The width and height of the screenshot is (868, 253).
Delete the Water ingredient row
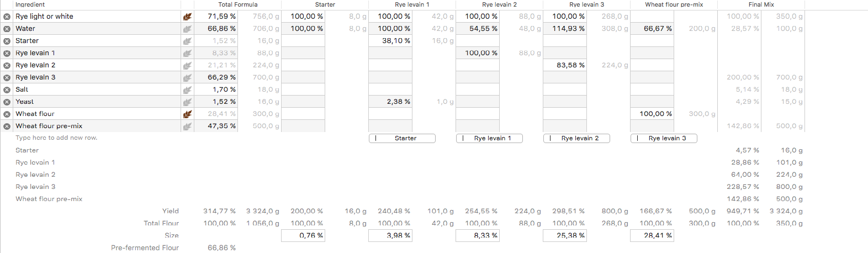(x=7, y=29)
